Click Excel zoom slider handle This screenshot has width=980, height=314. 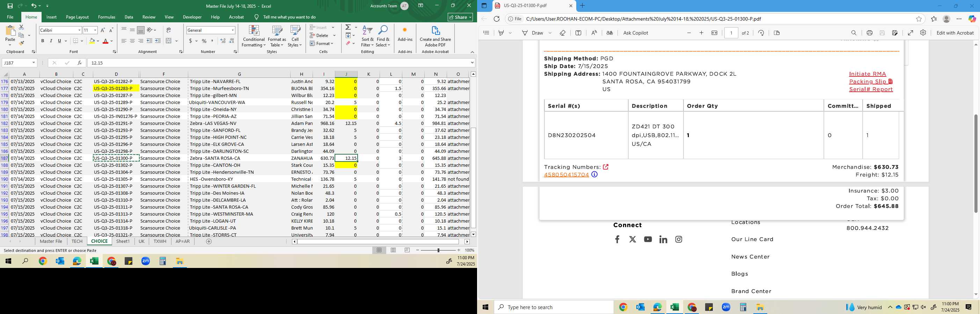[438, 250]
